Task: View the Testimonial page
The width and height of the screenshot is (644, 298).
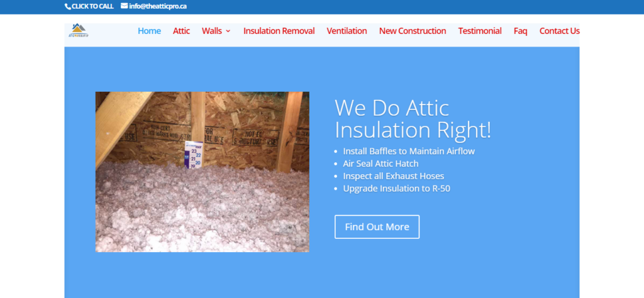Action: pos(480,31)
